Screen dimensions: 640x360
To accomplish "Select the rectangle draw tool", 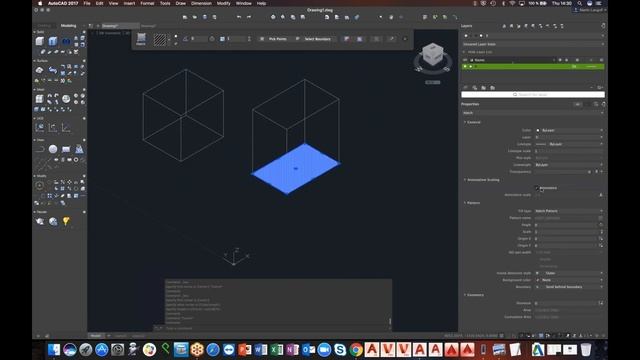I will (x=66, y=149).
